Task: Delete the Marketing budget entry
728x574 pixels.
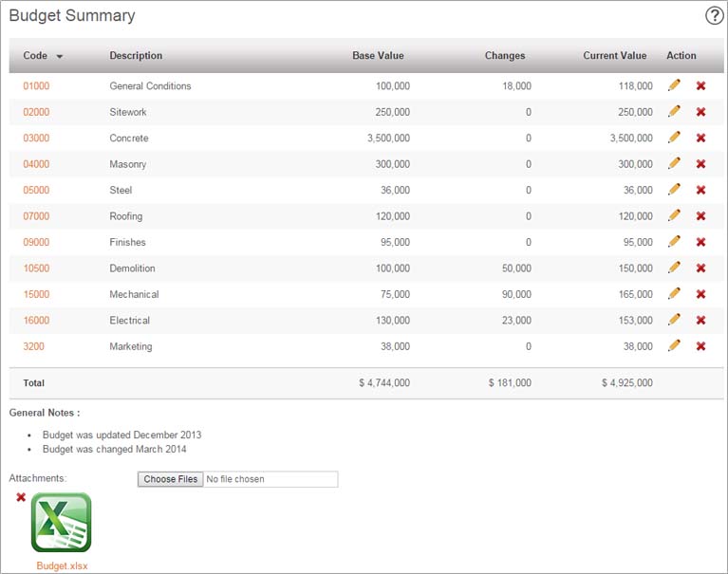Action: click(701, 346)
